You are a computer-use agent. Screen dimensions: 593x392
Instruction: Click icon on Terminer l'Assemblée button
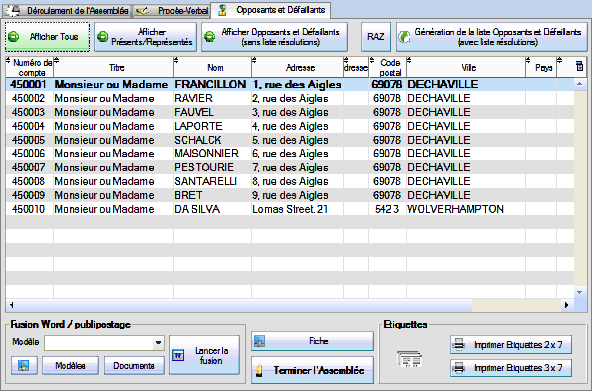[x=259, y=370]
